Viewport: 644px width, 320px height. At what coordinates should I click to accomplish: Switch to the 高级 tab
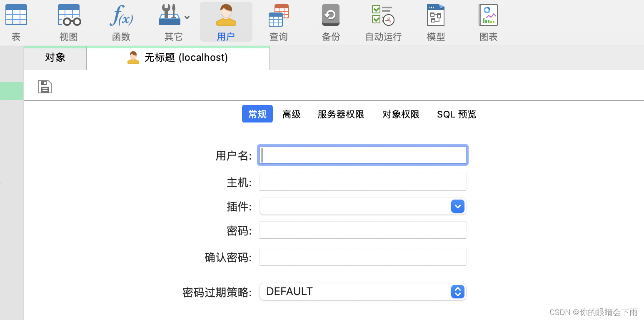point(292,114)
